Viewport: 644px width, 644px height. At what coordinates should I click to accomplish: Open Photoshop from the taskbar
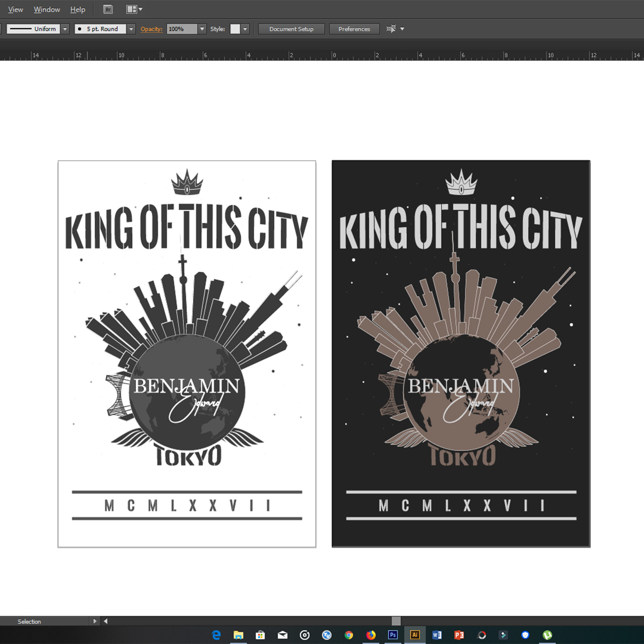tap(392, 635)
